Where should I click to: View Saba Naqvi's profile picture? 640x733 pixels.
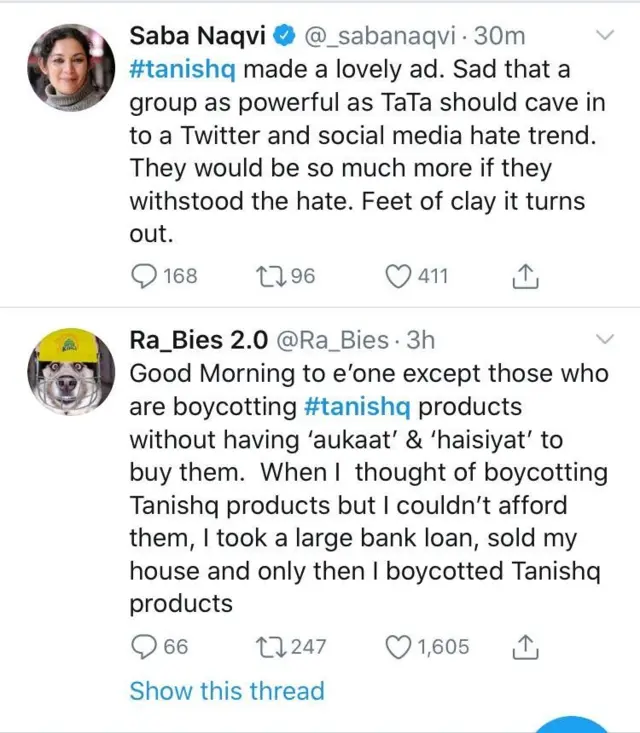pos(67,67)
